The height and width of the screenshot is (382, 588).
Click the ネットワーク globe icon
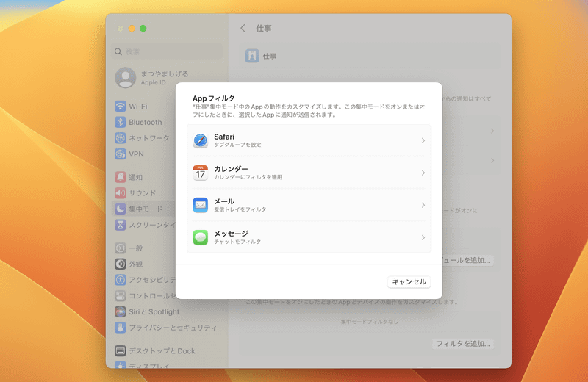(120, 138)
